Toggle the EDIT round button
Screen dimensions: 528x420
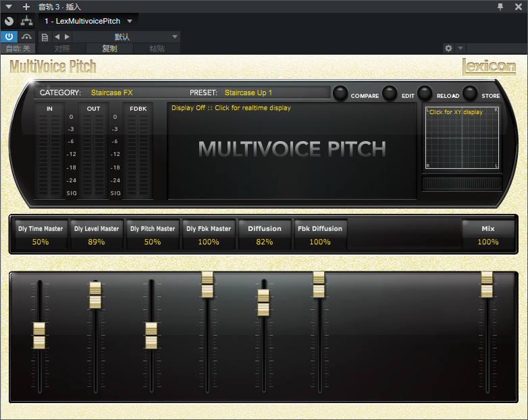(390, 93)
